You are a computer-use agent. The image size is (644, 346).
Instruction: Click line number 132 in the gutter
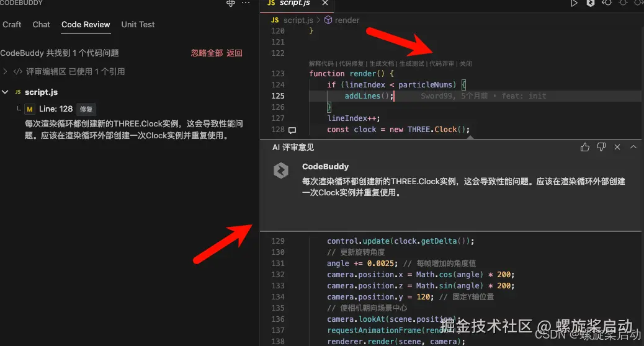tap(278, 275)
